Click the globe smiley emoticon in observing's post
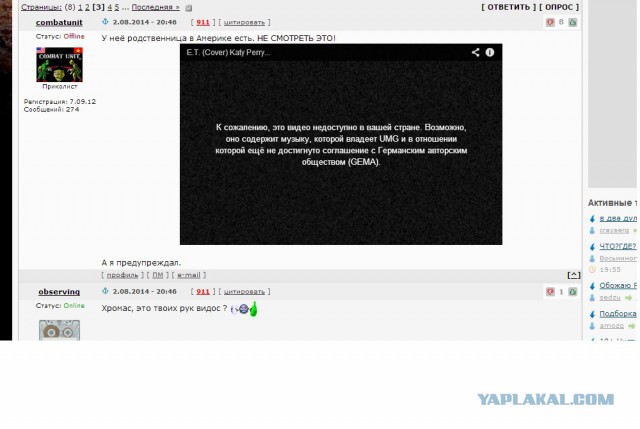 coord(244,309)
